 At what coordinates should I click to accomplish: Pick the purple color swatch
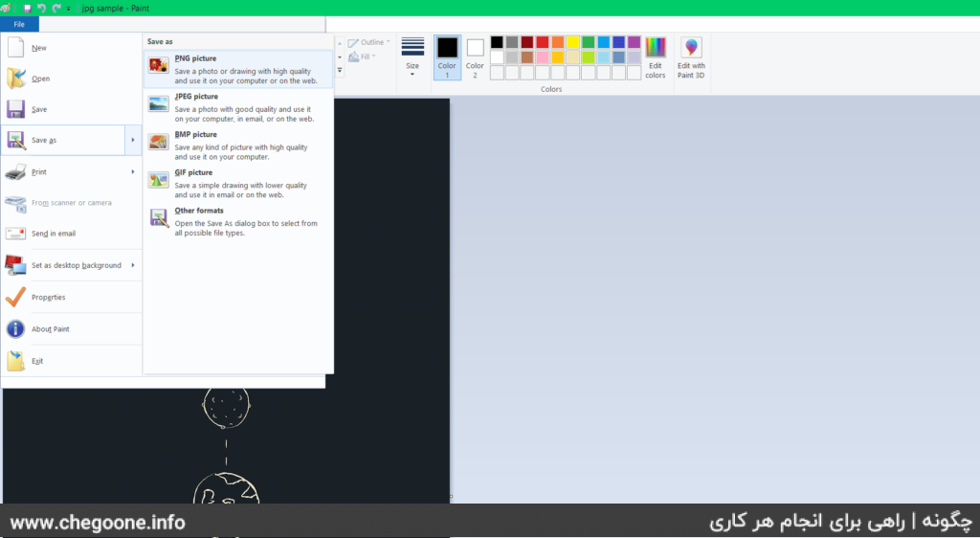point(635,42)
